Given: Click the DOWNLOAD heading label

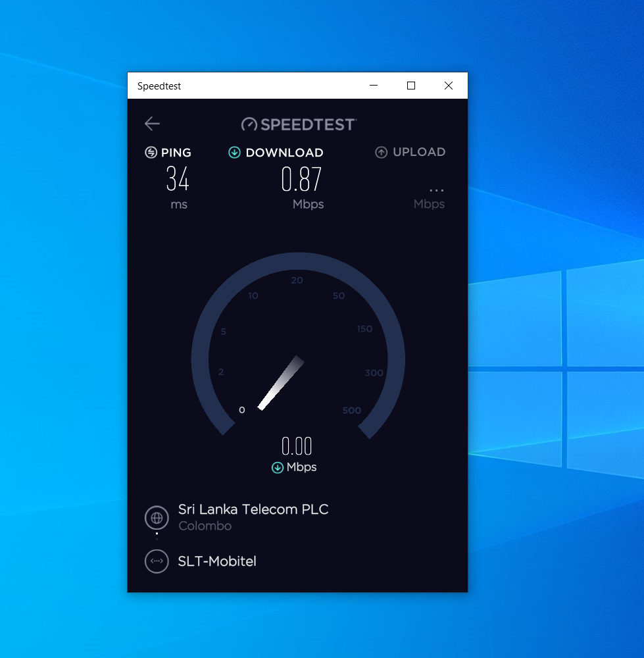Looking at the screenshot, I should point(284,153).
